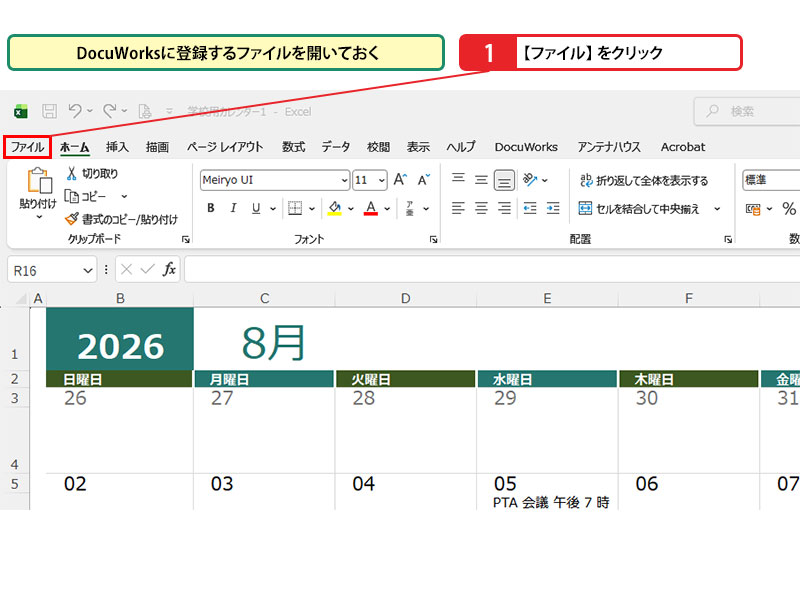Open the ヘルプ tab
Screen dimensions: 800x600
pyautogui.click(x=461, y=147)
